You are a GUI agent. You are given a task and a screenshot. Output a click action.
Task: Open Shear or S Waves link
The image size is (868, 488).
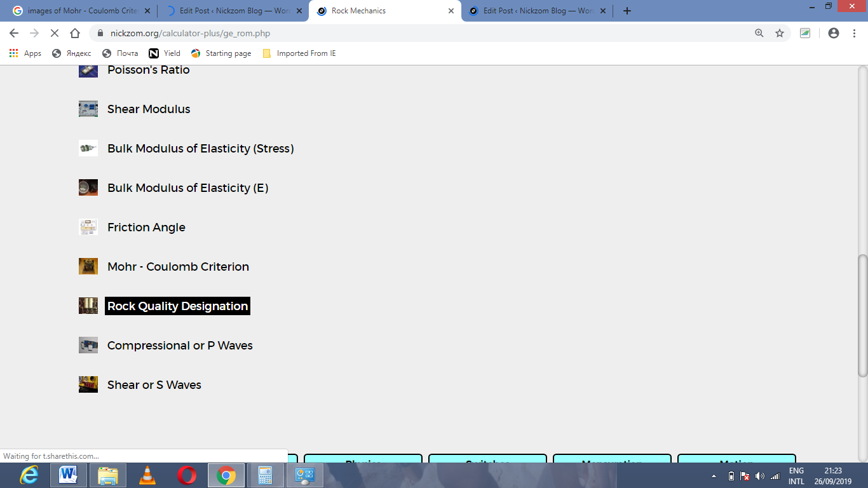(x=154, y=385)
